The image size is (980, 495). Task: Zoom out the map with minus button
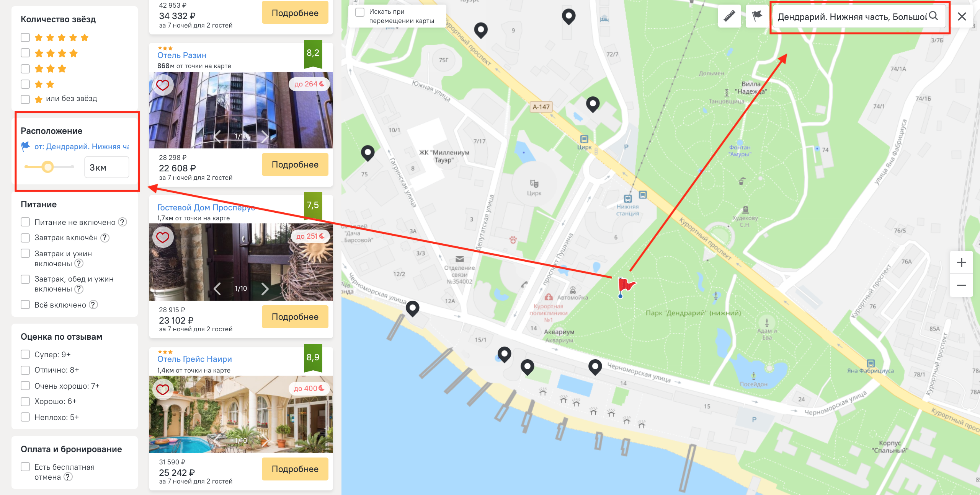(961, 285)
